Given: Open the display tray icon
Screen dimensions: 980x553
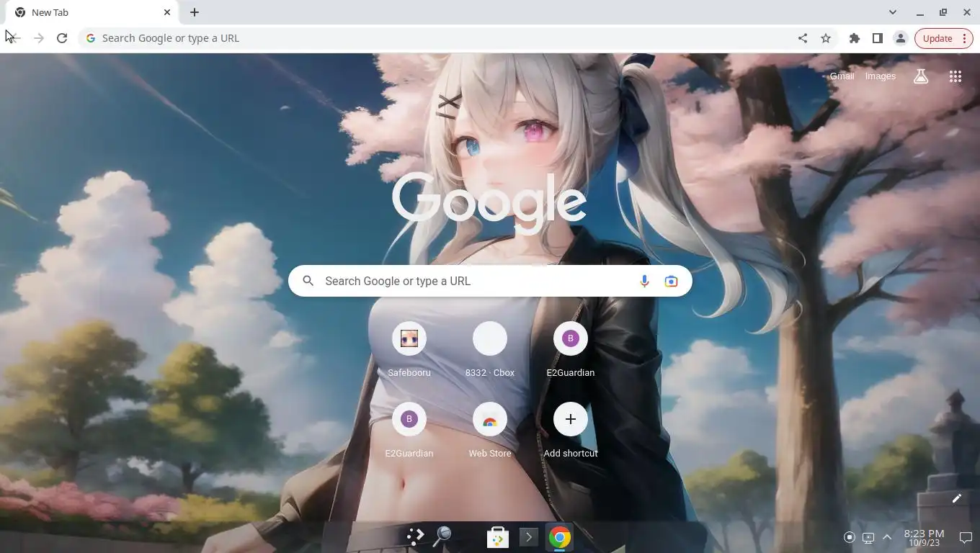Looking at the screenshot, I should click(x=868, y=537).
